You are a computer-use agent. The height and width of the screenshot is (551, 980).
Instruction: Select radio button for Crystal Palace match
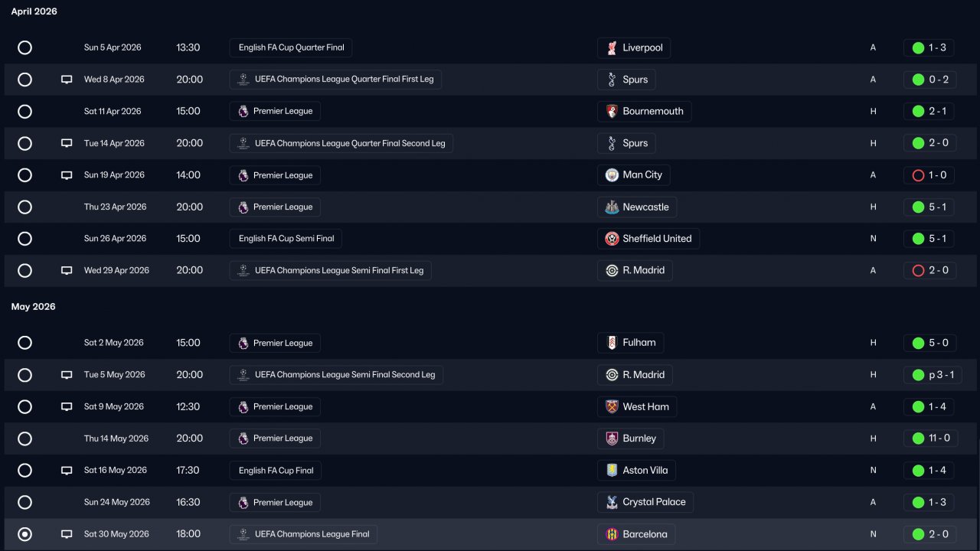coord(24,503)
